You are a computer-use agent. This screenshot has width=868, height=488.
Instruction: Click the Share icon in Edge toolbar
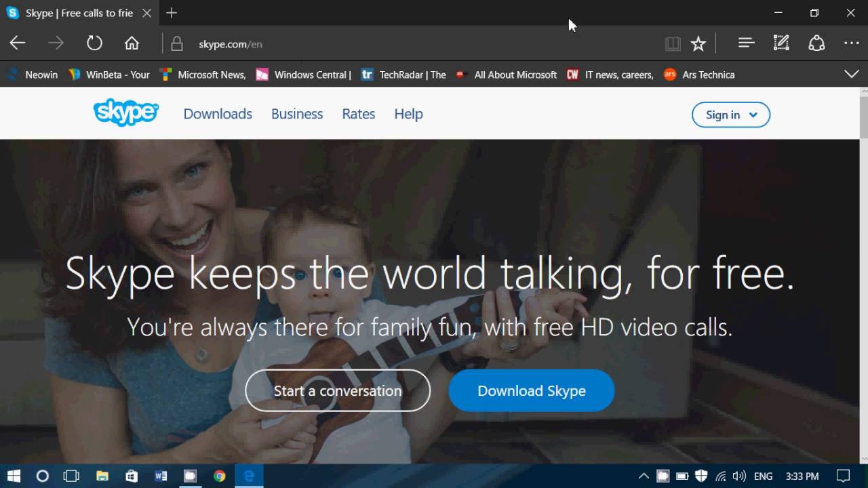click(x=816, y=43)
